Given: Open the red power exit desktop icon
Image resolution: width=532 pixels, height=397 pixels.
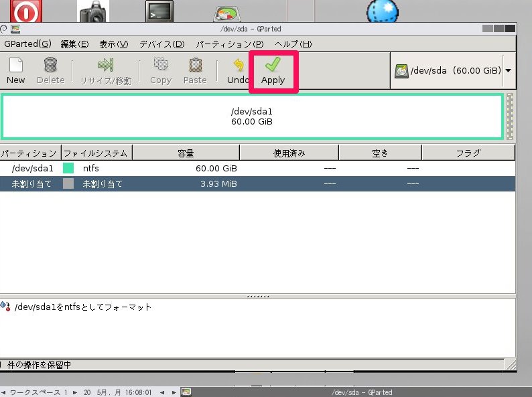Looking at the screenshot, I should [x=26, y=11].
